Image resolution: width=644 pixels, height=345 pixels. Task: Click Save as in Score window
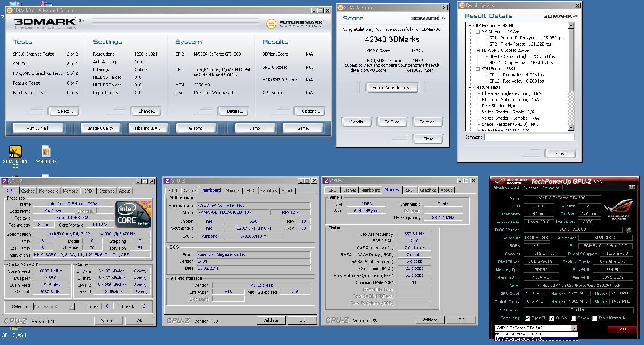click(429, 122)
